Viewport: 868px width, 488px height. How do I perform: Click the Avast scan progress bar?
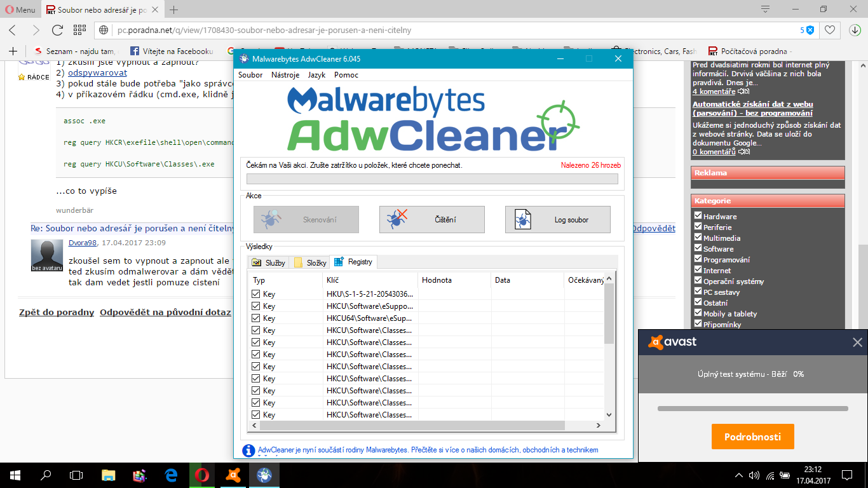[753, 409]
